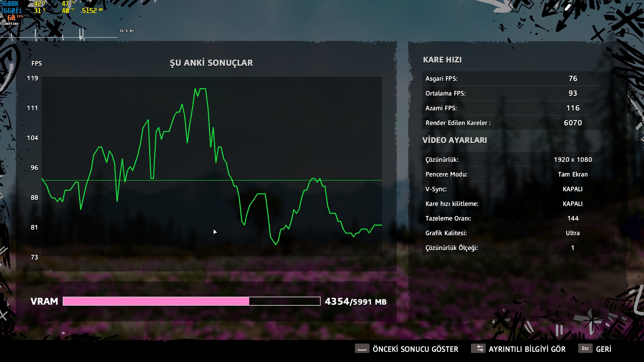Select the Azami FPS label
This screenshot has height=362, width=644.
pyautogui.click(x=441, y=108)
